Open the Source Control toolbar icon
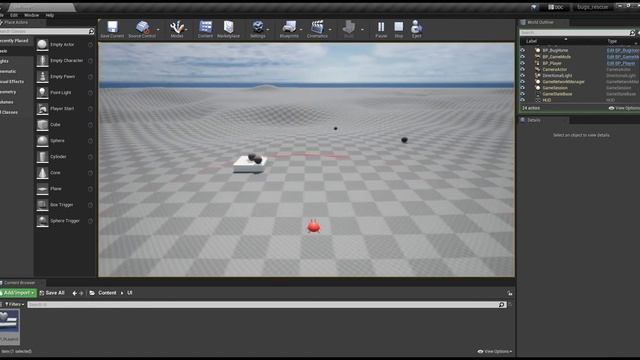The height and width of the screenshot is (360, 640). [142, 27]
